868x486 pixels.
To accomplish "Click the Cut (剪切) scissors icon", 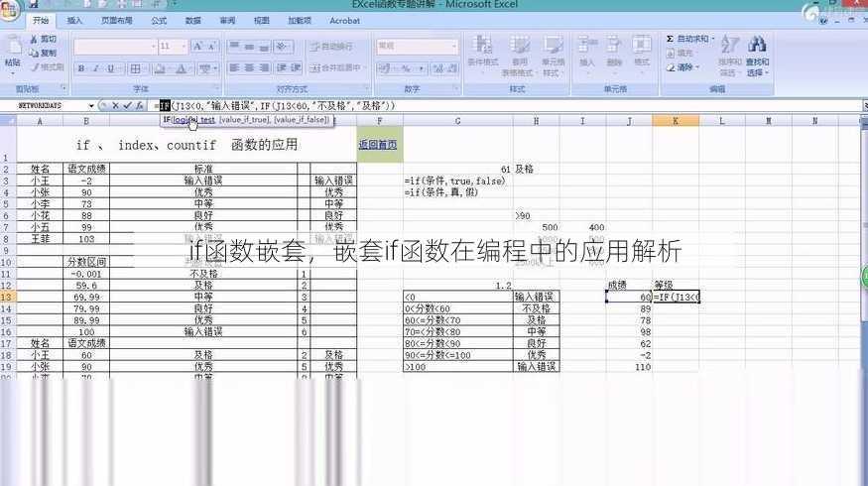I will coord(33,40).
